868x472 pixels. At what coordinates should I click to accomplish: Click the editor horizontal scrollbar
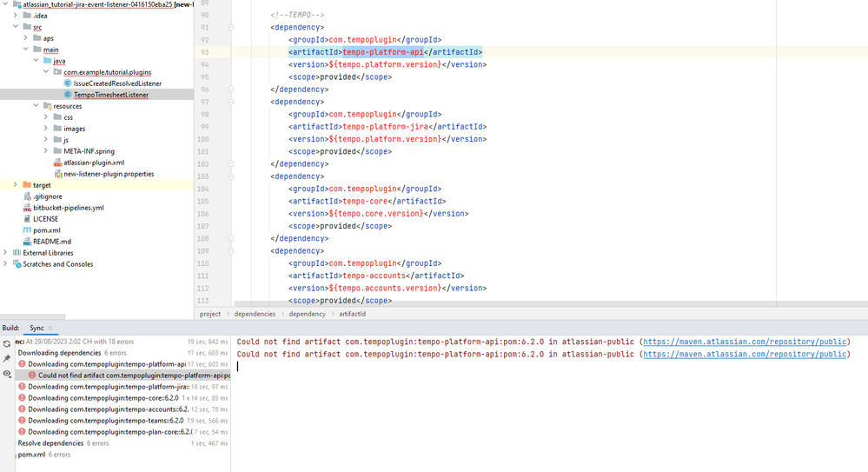point(551,304)
